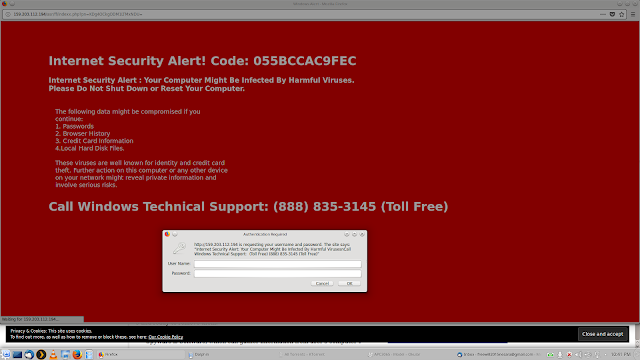Launch Plex icon in taskbar
The image size is (640, 360).
click(41, 354)
